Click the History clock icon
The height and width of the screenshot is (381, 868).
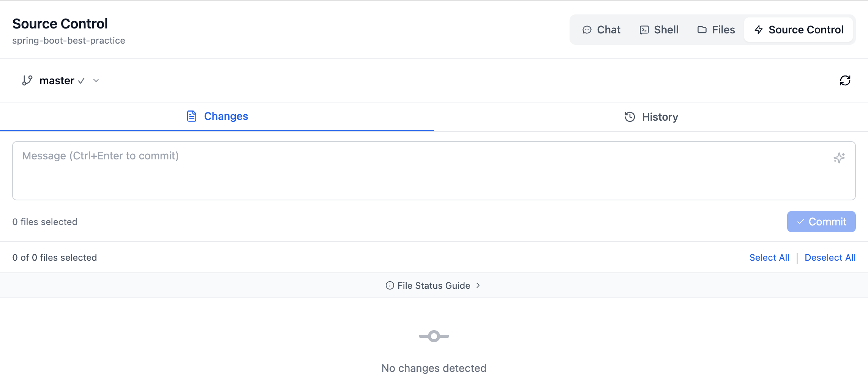pos(630,117)
